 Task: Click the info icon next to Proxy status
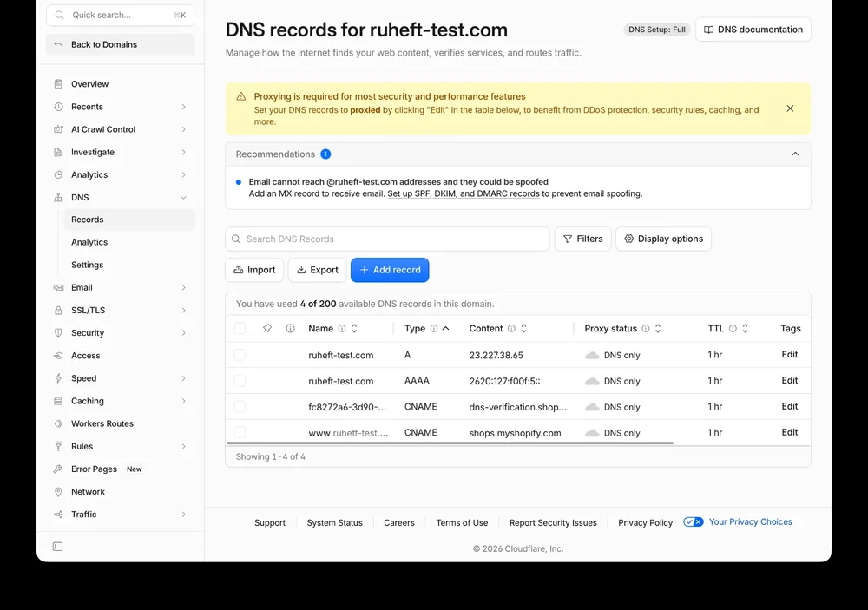click(646, 328)
